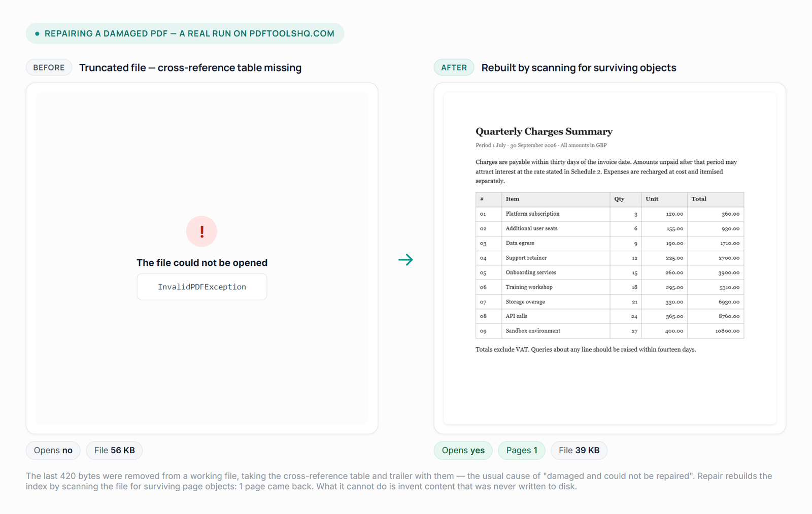This screenshot has width=812, height=514.
Task: Click the 'Total' column header
Action: (x=716, y=199)
